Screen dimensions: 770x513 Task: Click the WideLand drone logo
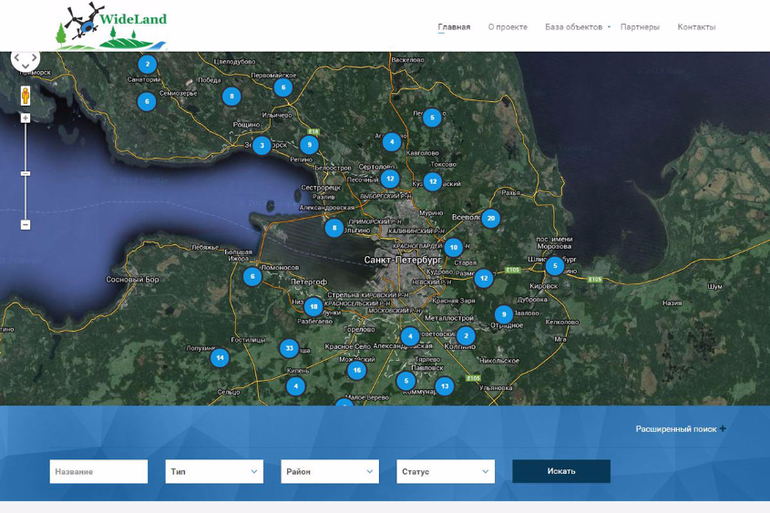point(111,27)
